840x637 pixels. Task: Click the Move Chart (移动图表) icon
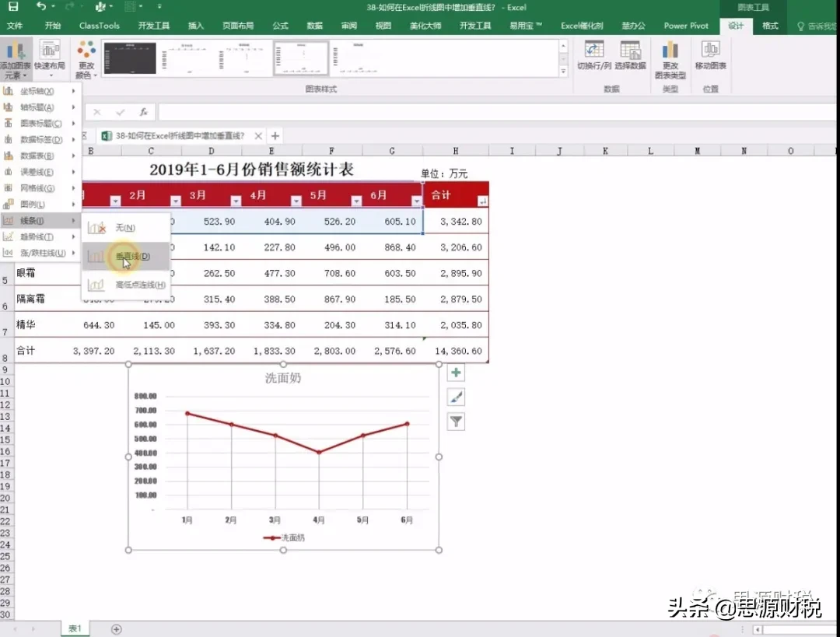tap(710, 56)
